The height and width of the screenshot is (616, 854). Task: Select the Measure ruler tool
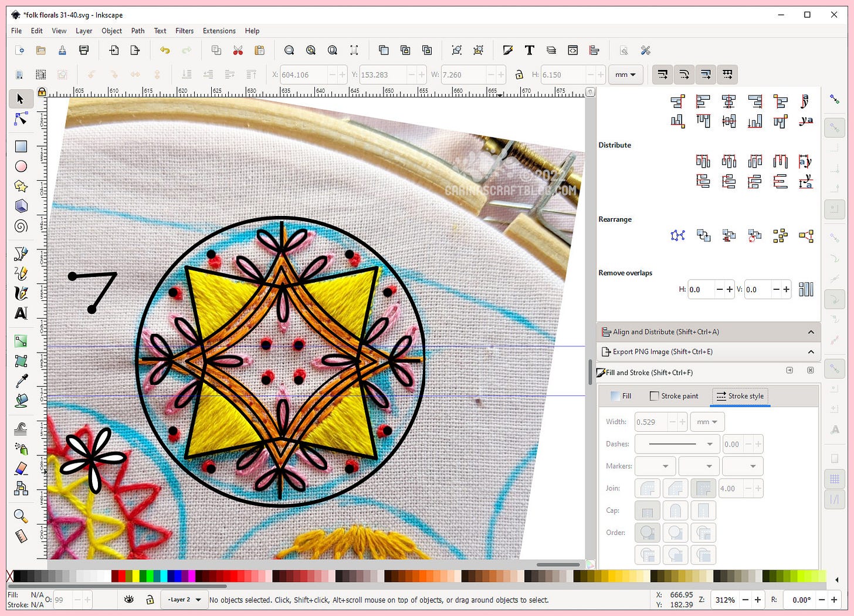(x=21, y=536)
